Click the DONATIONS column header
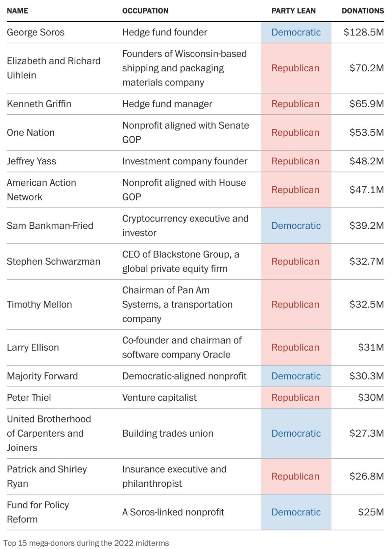 point(363,11)
